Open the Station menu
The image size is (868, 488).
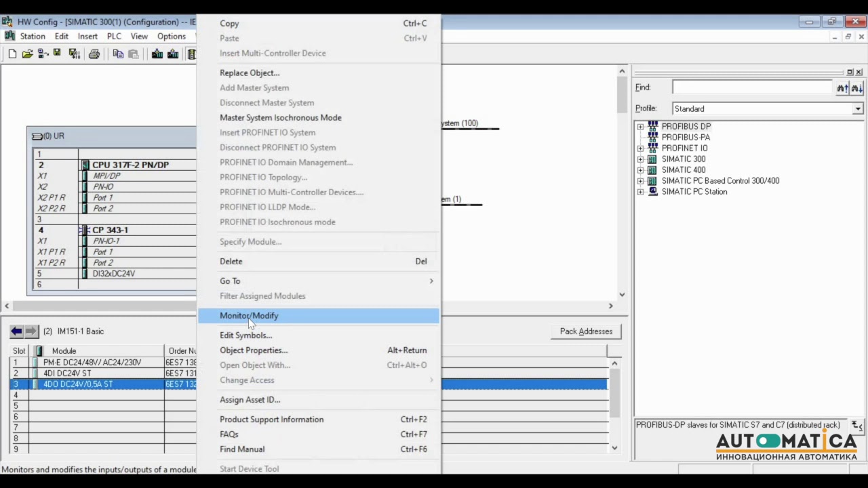(33, 37)
